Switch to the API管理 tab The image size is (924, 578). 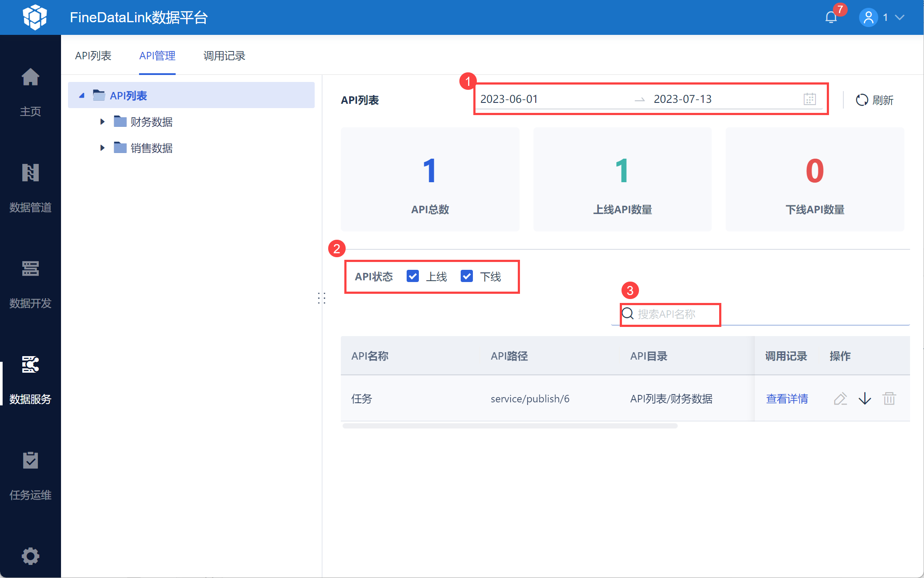click(x=157, y=56)
